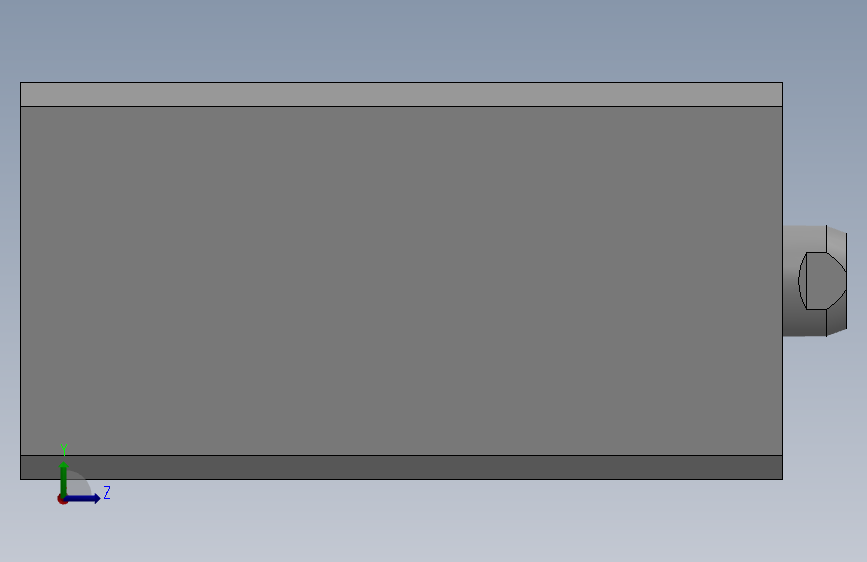
Task: Click the left vertical edge of block
Action: pos(20,281)
